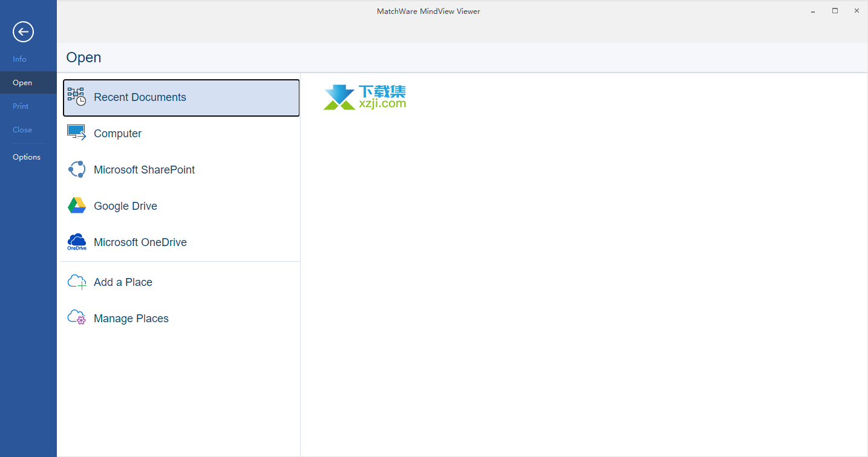Click the Add a Place label
The width and height of the screenshot is (868, 457).
123,282
